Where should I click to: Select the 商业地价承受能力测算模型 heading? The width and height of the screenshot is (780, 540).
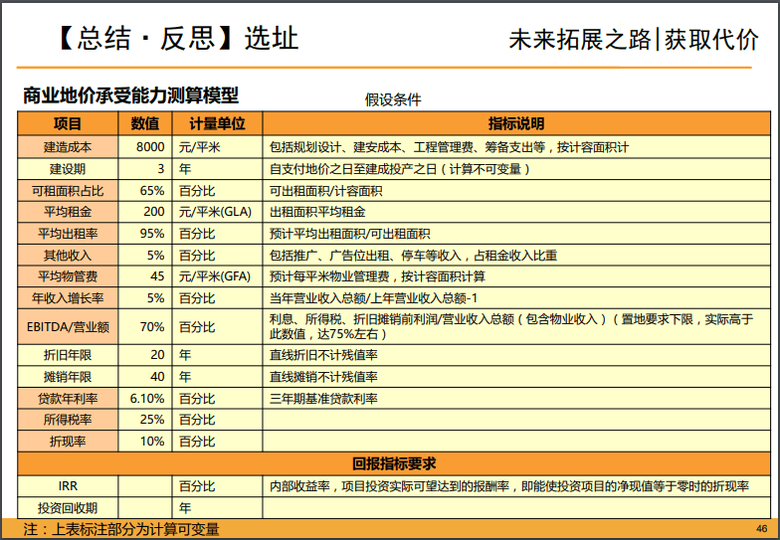131,96
